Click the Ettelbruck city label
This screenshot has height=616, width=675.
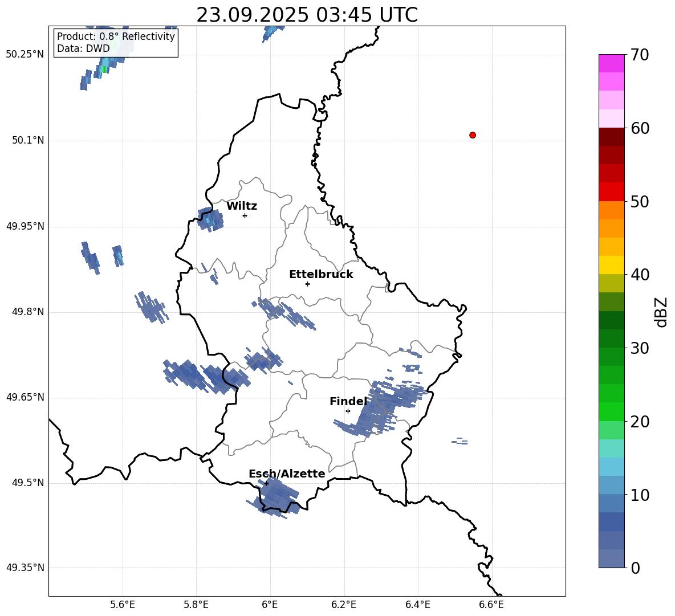[321, 275]
